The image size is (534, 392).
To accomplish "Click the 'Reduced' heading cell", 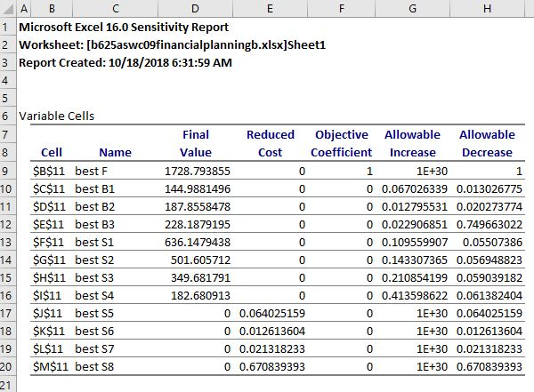I will click(x=271, y=134).
